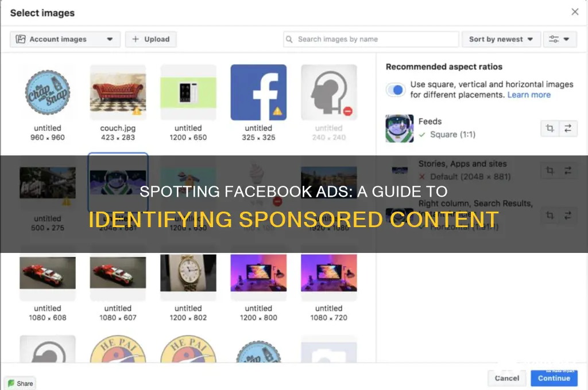Click the "Recommended aspect ratios" heading
Screen dimensions: 588x390
tap(444, 67)
